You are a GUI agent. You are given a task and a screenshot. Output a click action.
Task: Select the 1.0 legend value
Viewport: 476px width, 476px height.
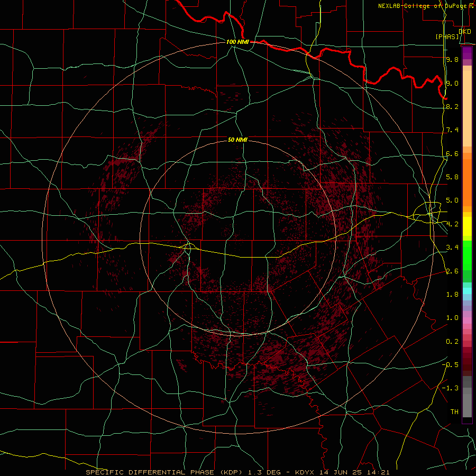click(x=452, y=318)
